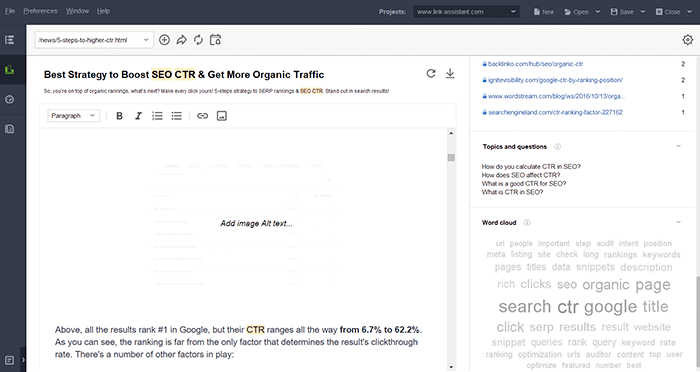Screen dimensions: 700x372
Task: Click 'How does SEO affect CTR?' question
Action: pos(521,175)
